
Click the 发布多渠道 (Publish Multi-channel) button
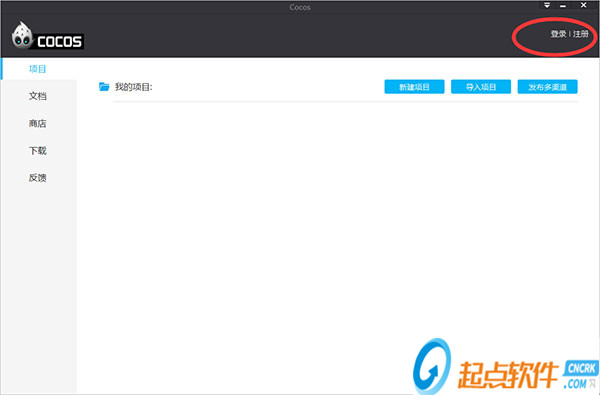(x=548, y=87)
